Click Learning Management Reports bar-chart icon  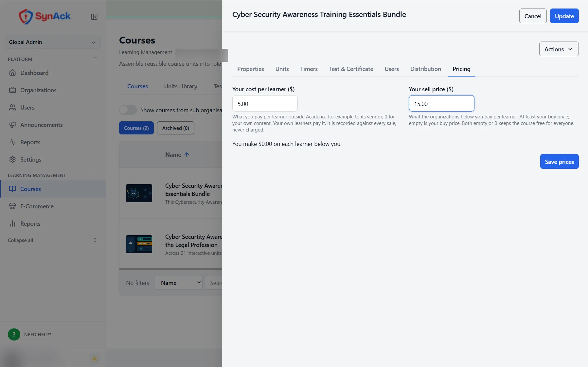12,223
